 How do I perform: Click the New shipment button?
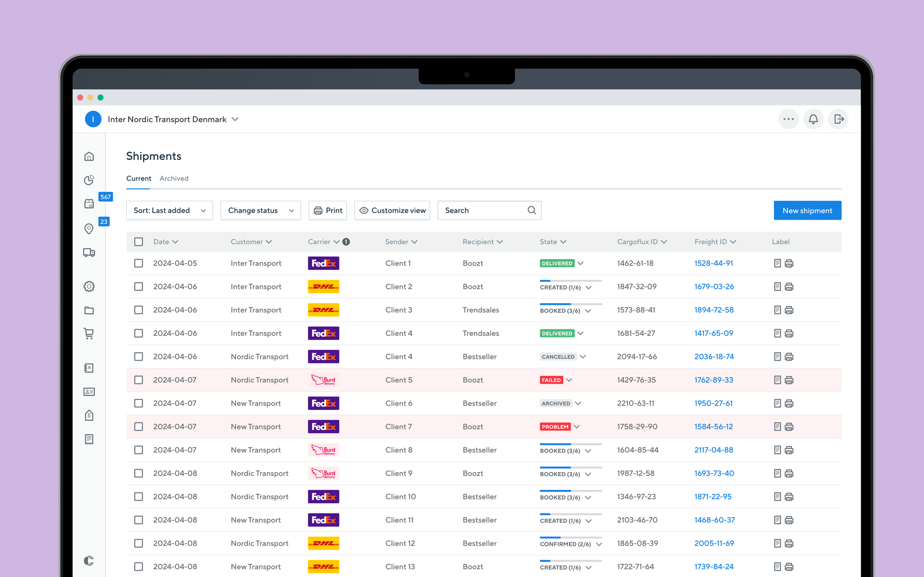click(807, 210)
